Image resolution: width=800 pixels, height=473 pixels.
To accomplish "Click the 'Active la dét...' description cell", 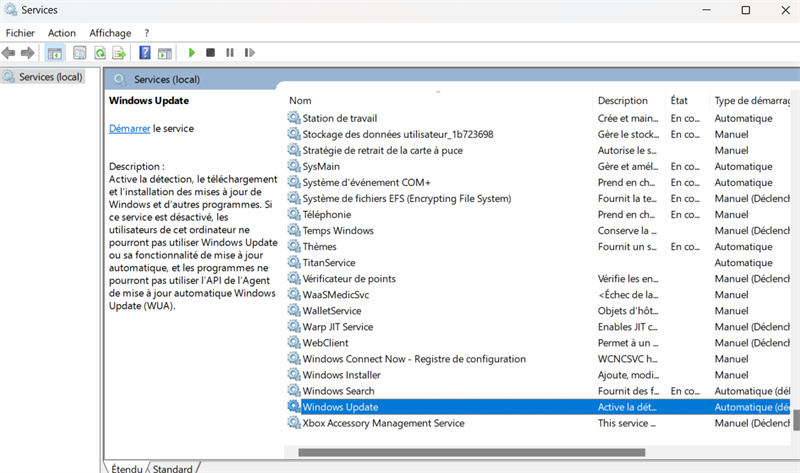I will point(627,407).
